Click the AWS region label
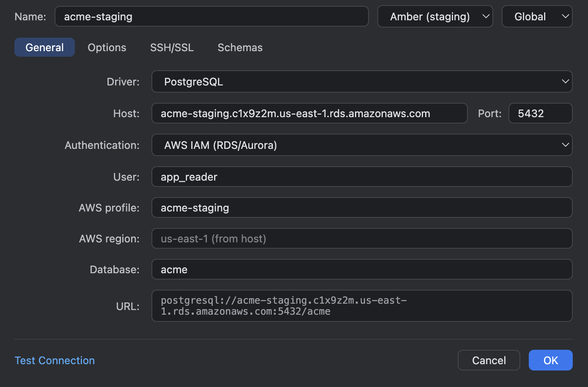Screen dimensions: 588x387 point(109,239)
